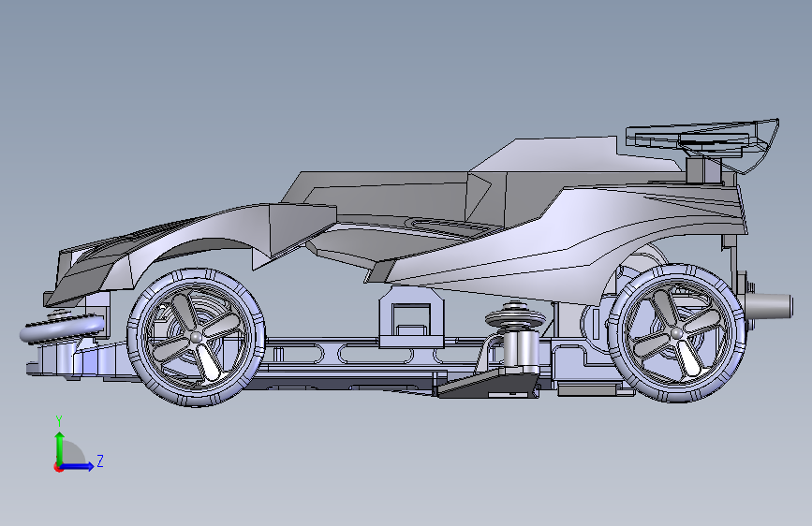The image size is (812, 526).
Task: Pick the rear wheel center hub
Action: (676, 333)
